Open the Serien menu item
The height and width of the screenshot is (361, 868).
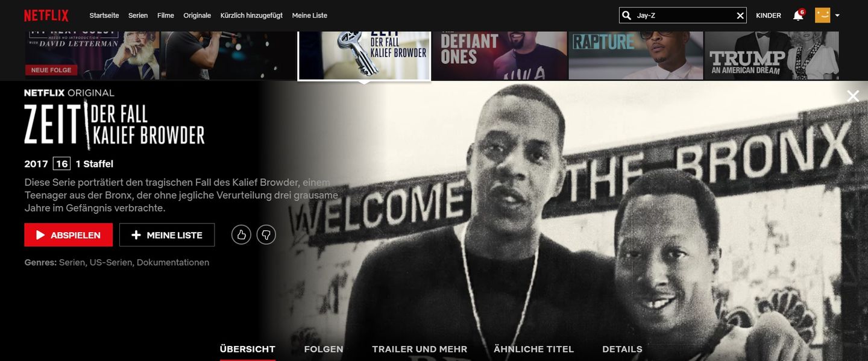pos(138,16)
